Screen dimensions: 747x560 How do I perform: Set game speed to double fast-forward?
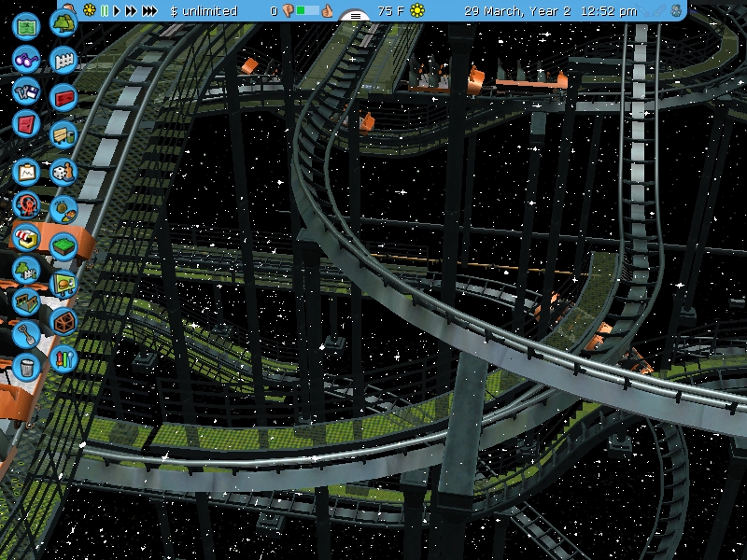[131, 10]
